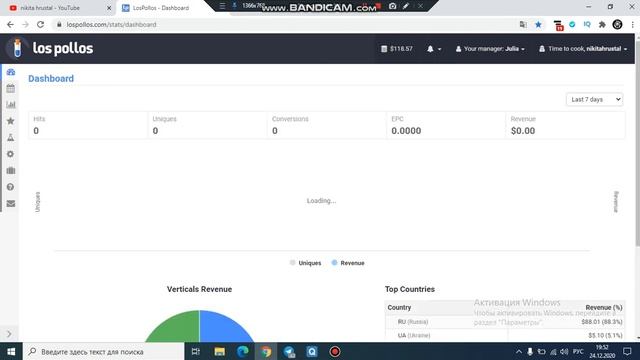Toggle the Revenue chart legend item
The image size is (640, 360).
coord(348,263)
